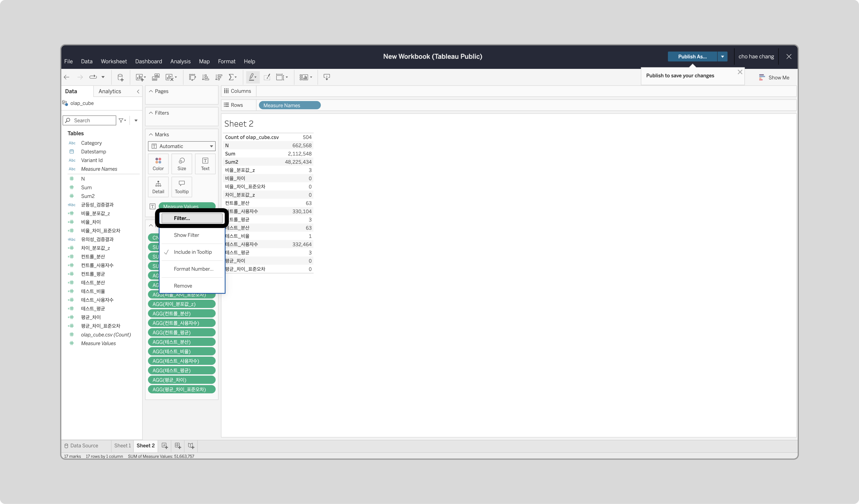This screenshot has height=504, width=859.
Task: Click the Show Me button
Action: pyautogui.click(x=774, y=77)
